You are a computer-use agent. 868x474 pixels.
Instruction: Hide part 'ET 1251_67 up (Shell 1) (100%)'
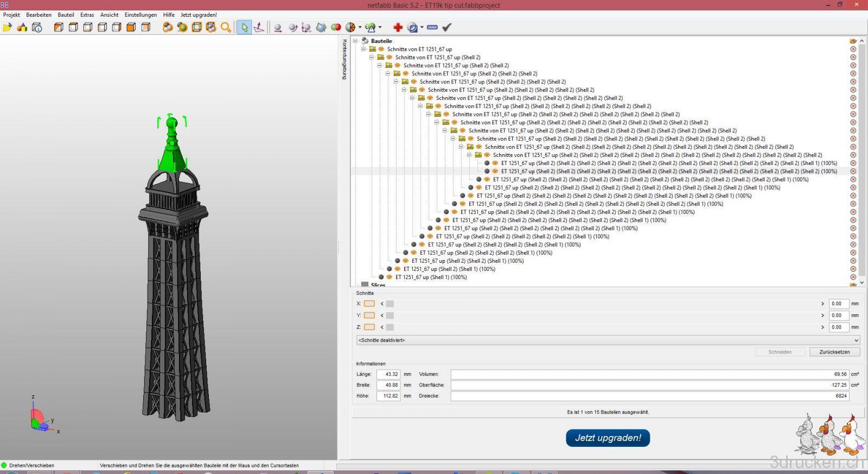[389, 277]
